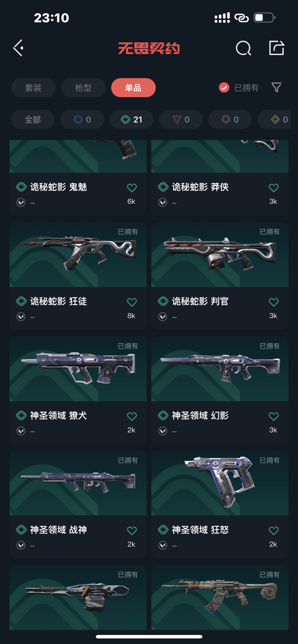Switch to the 套装 tab
Viewport: 298px width, 644px height.
[33, 88]
